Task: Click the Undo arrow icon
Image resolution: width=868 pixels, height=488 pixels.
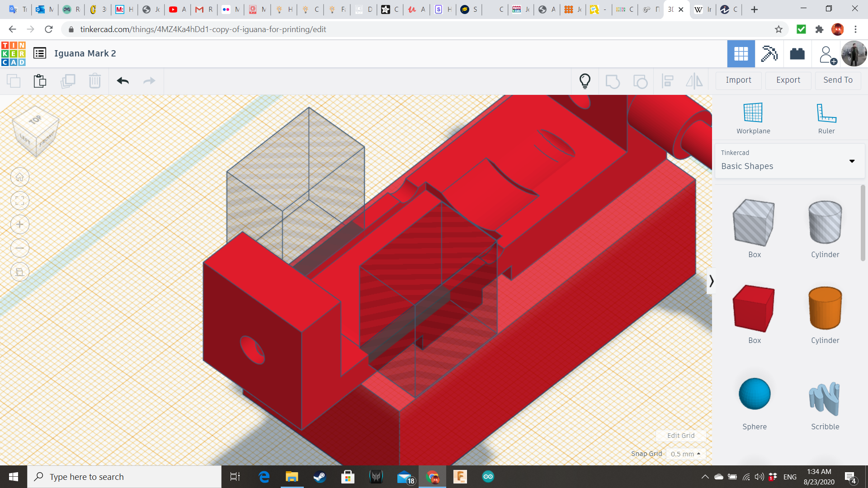Action: (x=123, y=81)
